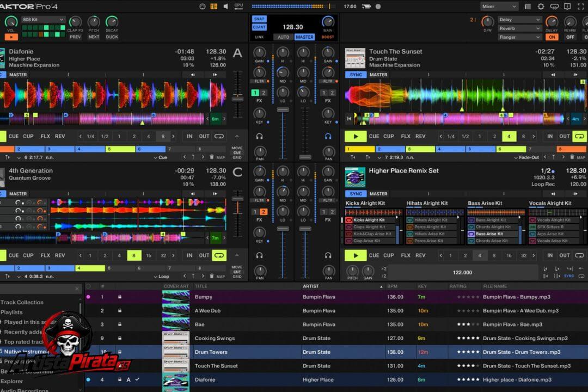The height and width of the screenshot is (392, 588).
Task: Click the deck C tempo fader
Action: pyautogui.click(x=237, y=199)
